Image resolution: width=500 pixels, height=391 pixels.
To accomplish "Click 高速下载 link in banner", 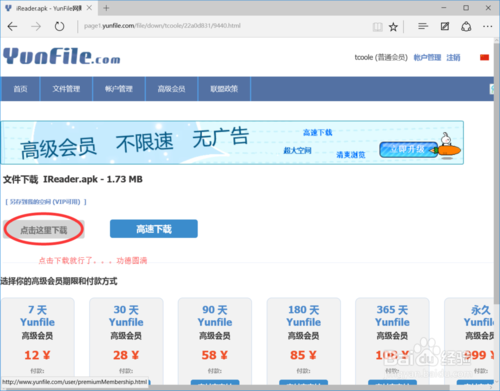I will (318, 133).
